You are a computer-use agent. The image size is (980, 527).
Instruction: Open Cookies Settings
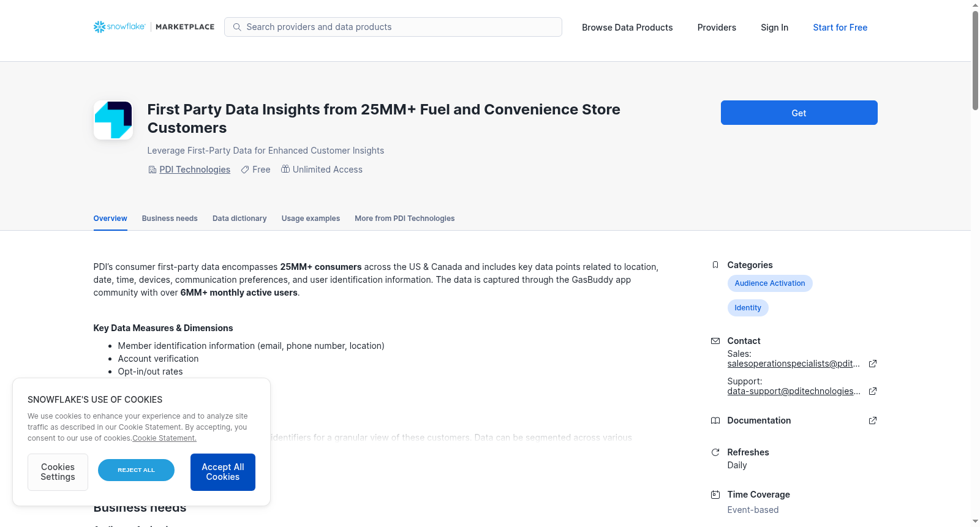pos(58,472)
